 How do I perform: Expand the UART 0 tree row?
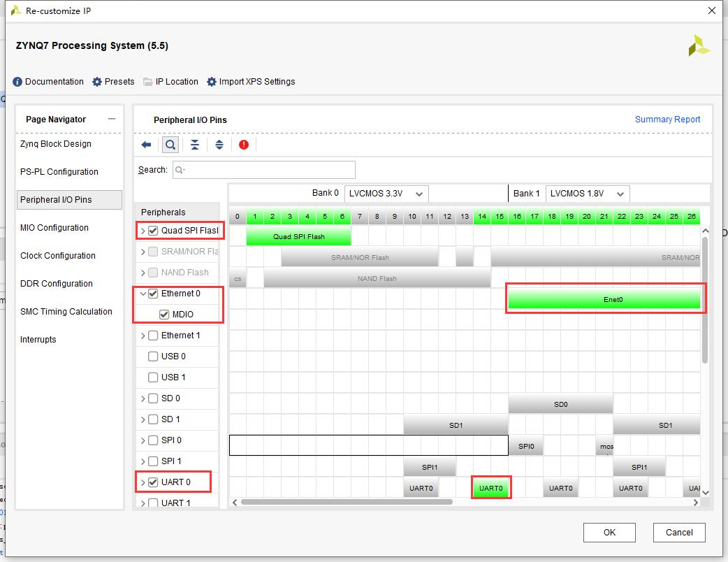[x=143, y=482]
